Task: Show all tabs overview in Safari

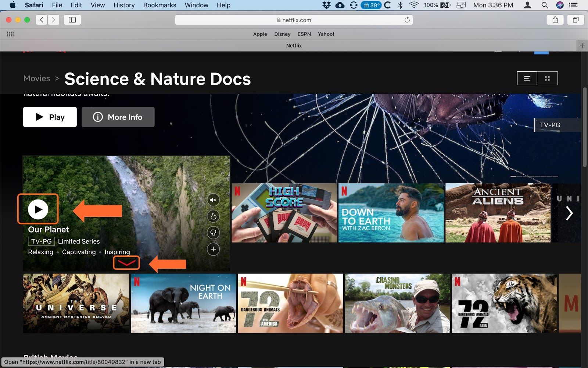Action: (x=576, y=20)
